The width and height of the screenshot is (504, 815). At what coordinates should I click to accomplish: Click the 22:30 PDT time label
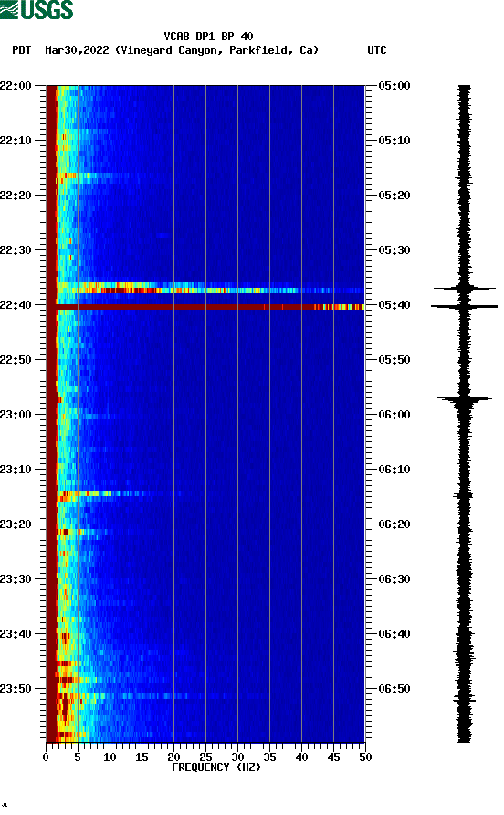click(x=16, y=250)
